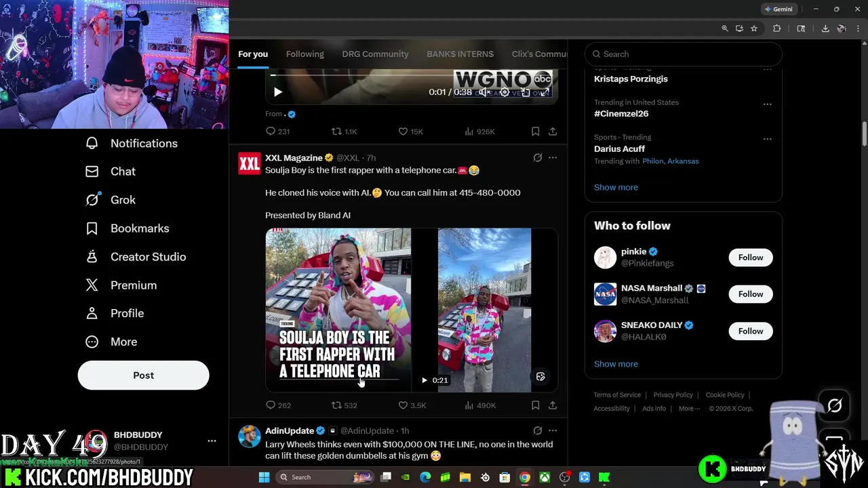Viewport: 868px width, 488px height.
Task: Play the 0:21 Soulja Boy video
Action: click(425, 380)
